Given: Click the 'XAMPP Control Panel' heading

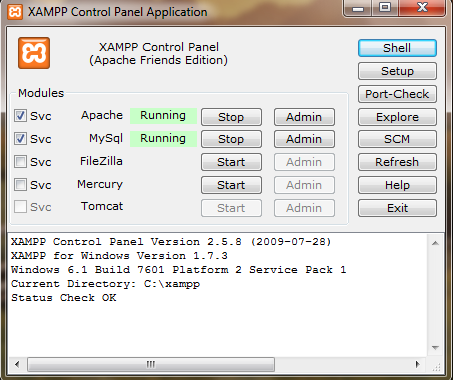Looking at the screenshot, I should pos(159,47).
